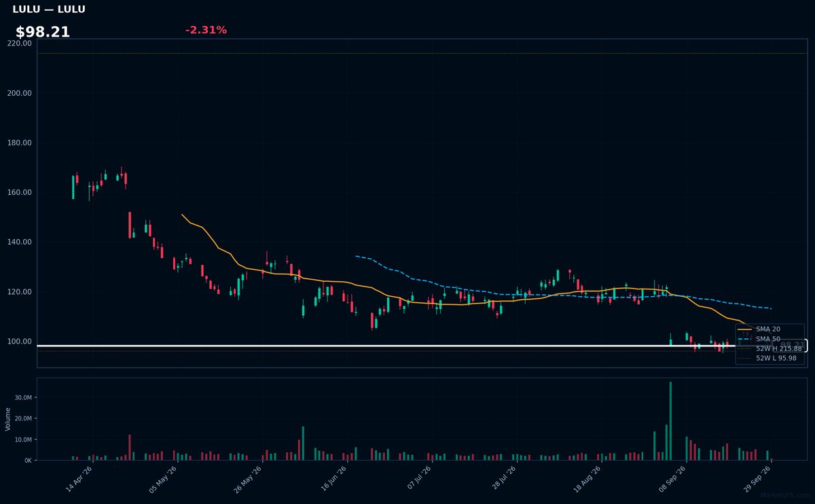This screenshot has height=504, width=815.
Task: Select the 05 May '26 date label
Action: click(164, 479)
